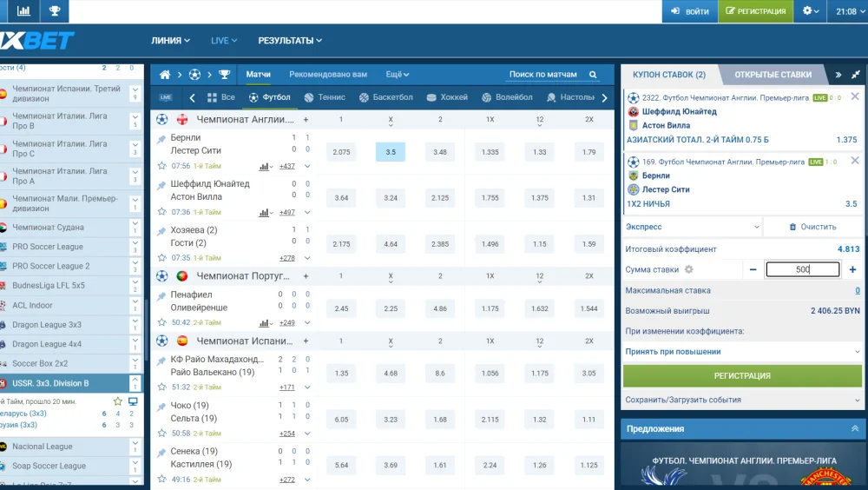Remove the Бернли – Лестер Сити bet from the coupon
The width and height of the screenshot is (868, 490).
pos(855,161)
